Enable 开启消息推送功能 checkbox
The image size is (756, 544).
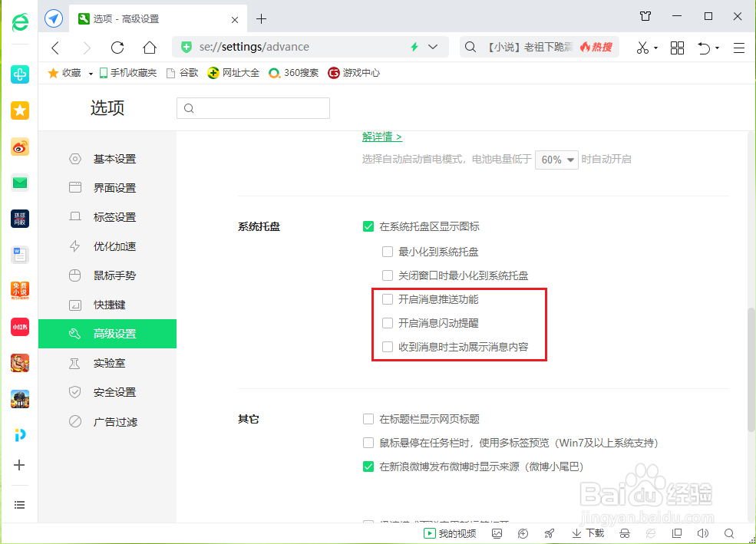pyautogui.click(x=388, y=299)
